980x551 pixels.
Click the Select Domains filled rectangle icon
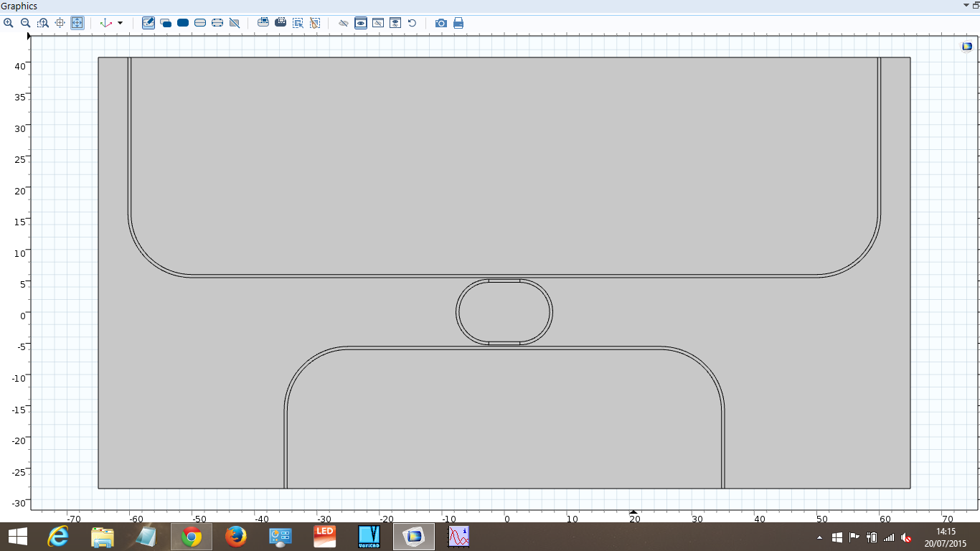coord(183,23)
